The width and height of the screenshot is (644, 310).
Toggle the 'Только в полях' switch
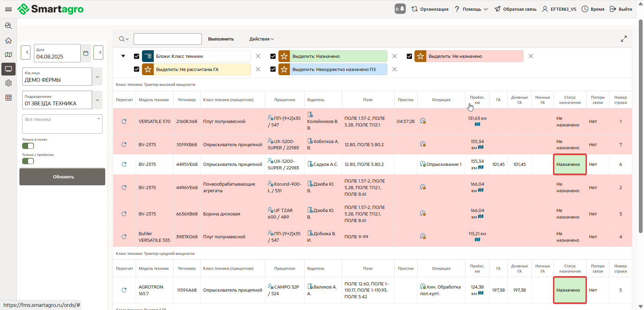[x=28, y=146]
